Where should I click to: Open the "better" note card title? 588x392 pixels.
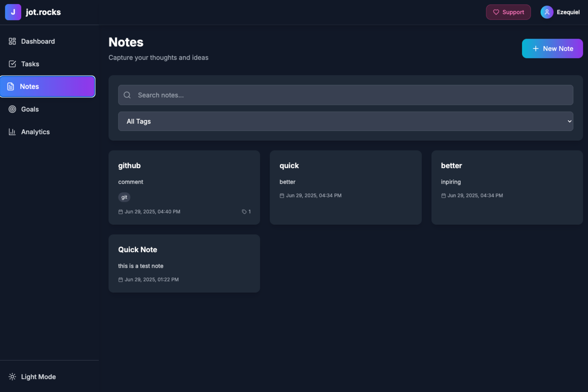tap(451, 165)
